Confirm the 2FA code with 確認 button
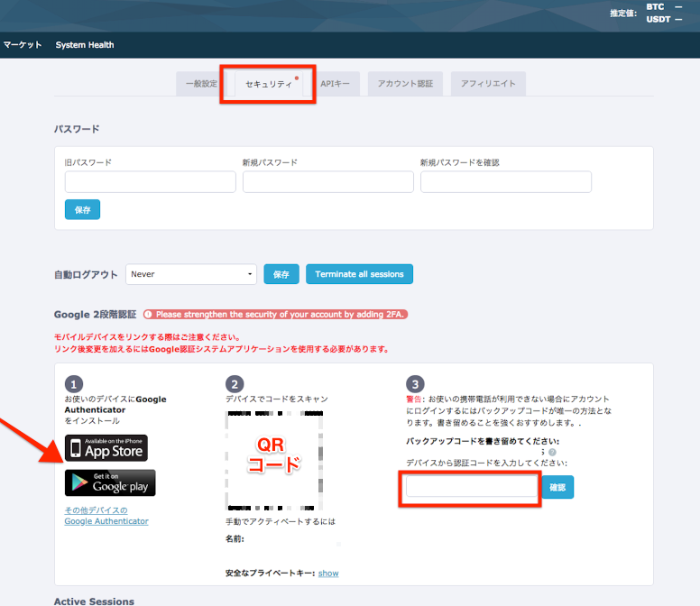This screenshot has width=700, height=606. [x=557, y=487]
